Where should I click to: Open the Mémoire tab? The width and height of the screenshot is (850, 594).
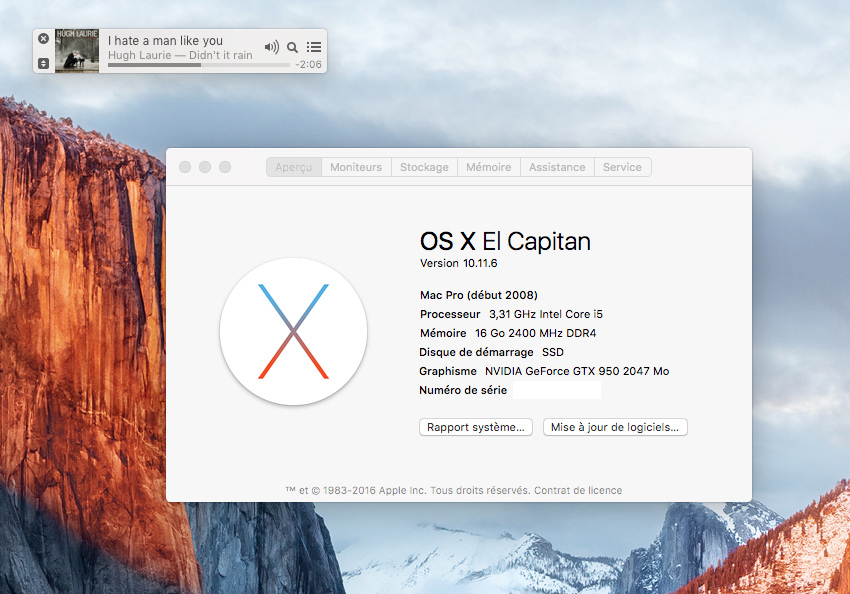click(x=488, y=167)
